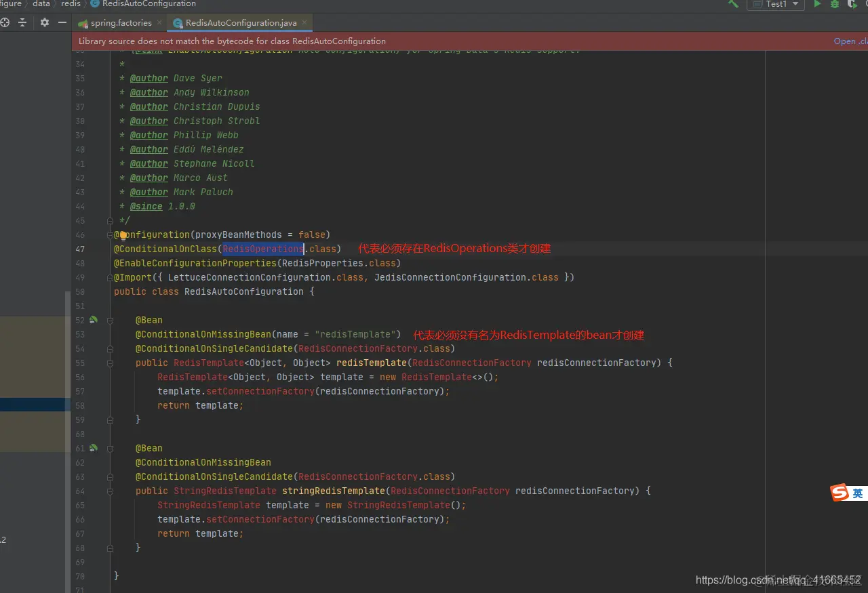Click the redis breadcrumb segment

pyautogui.click(x=71, y=3)
